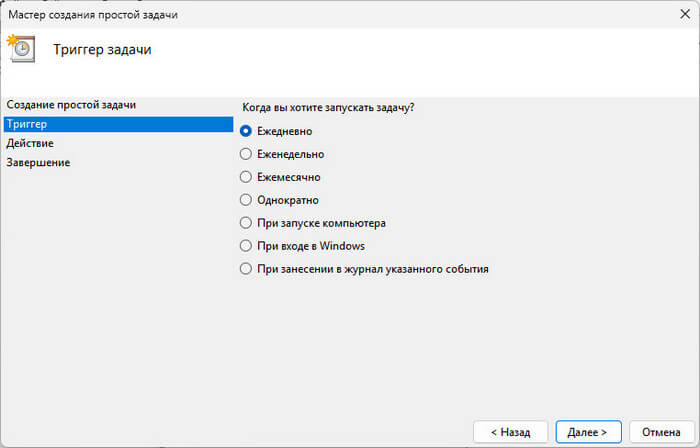The width and height of the screenshot is (700, 448).
Task: Select the Ежедневно radio button
Action: click(246, 131)
